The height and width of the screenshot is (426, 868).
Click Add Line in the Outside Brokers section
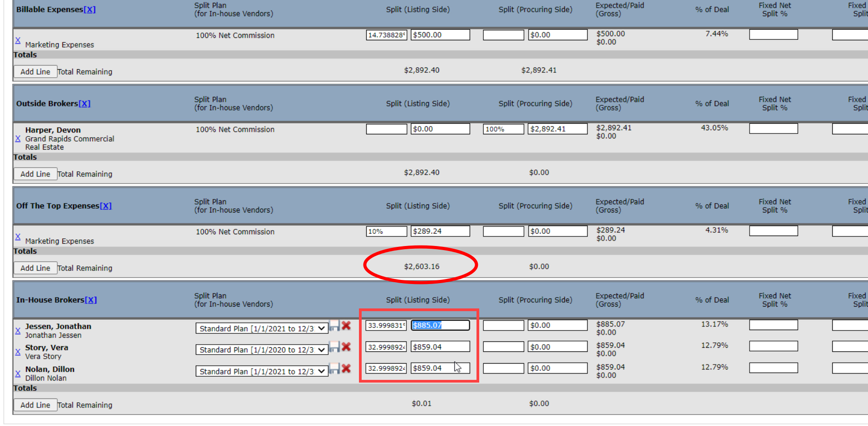pos(35,174)
